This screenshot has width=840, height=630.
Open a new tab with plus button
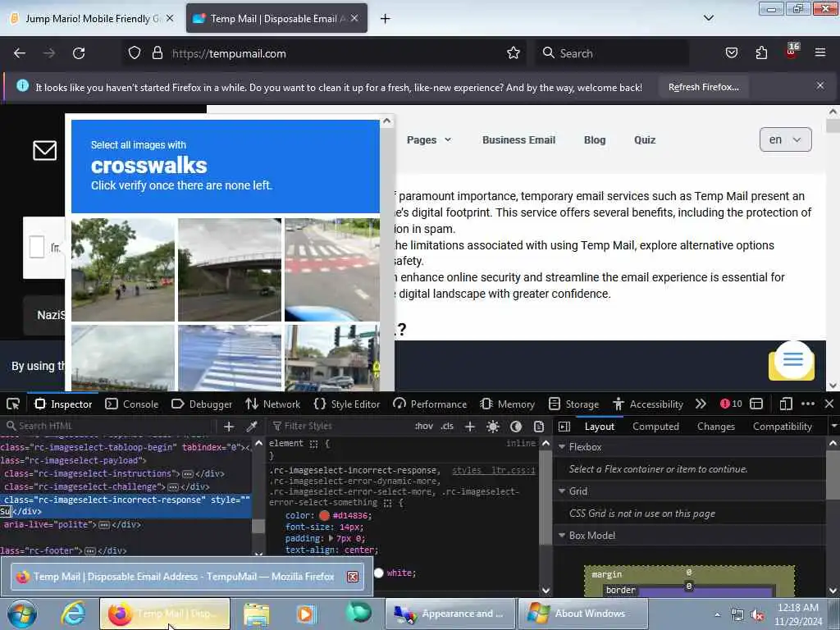385,19
